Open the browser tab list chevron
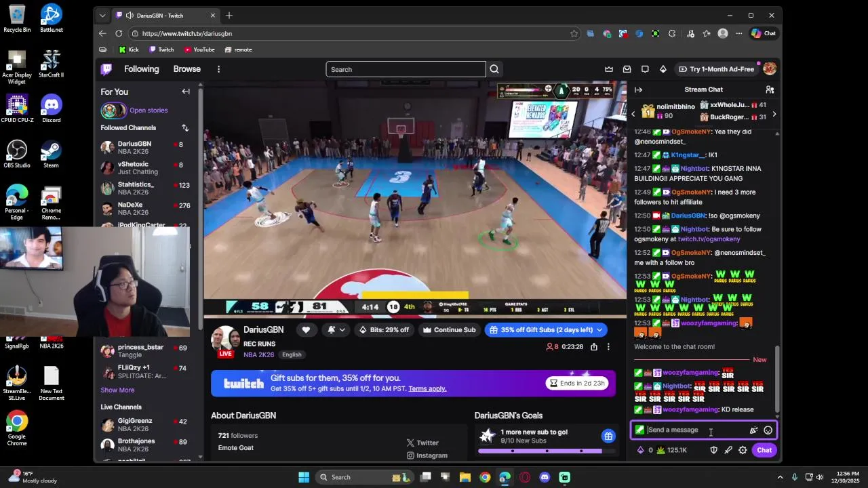The width and height of the screenshot is (868, 488). point(102,15)
